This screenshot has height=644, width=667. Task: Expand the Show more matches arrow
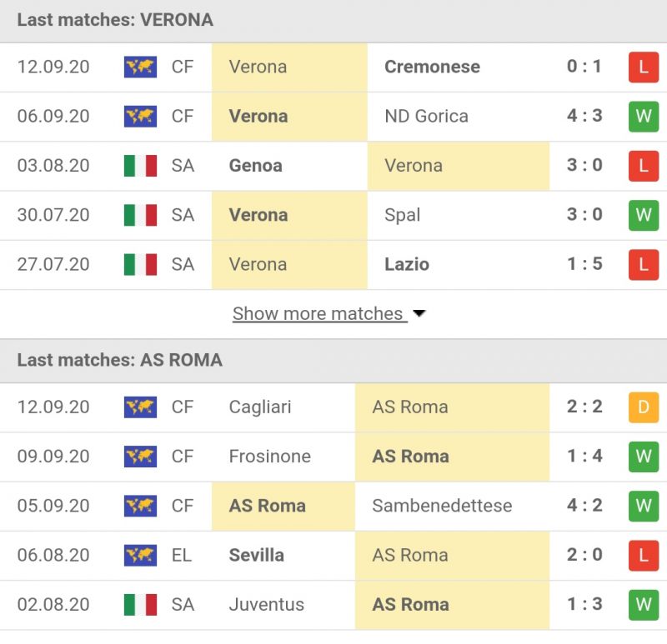419,314
